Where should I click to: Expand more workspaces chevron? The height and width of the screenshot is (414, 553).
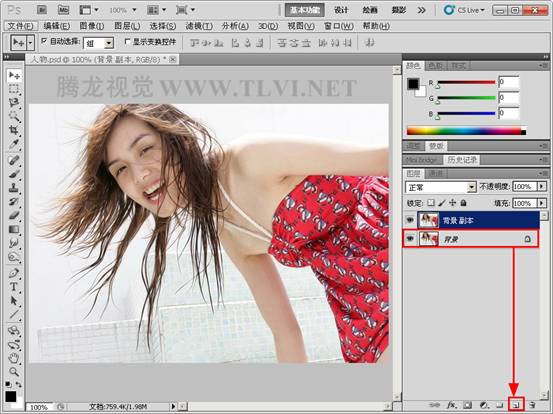[x=421, y=10]
